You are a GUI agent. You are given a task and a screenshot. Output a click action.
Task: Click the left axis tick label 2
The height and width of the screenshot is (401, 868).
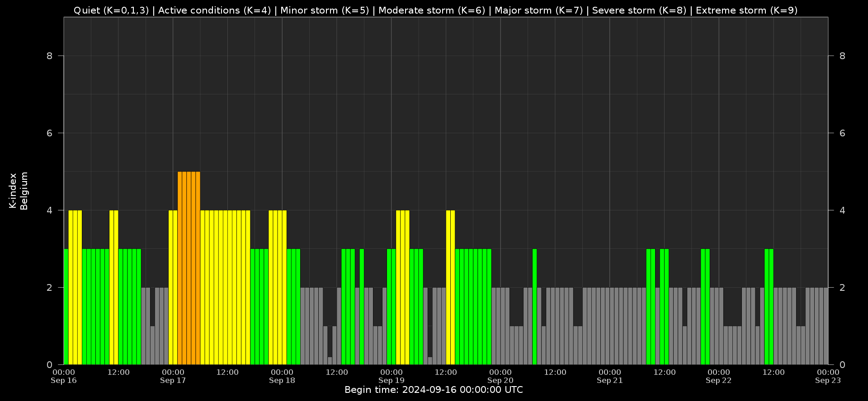[x=50, y=288]
